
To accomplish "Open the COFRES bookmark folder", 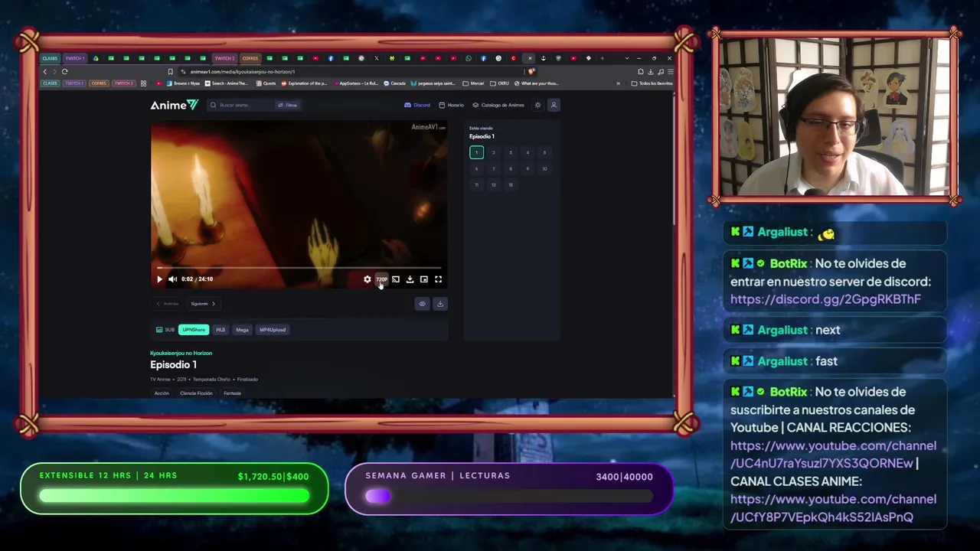I will (x=99, y=83).
